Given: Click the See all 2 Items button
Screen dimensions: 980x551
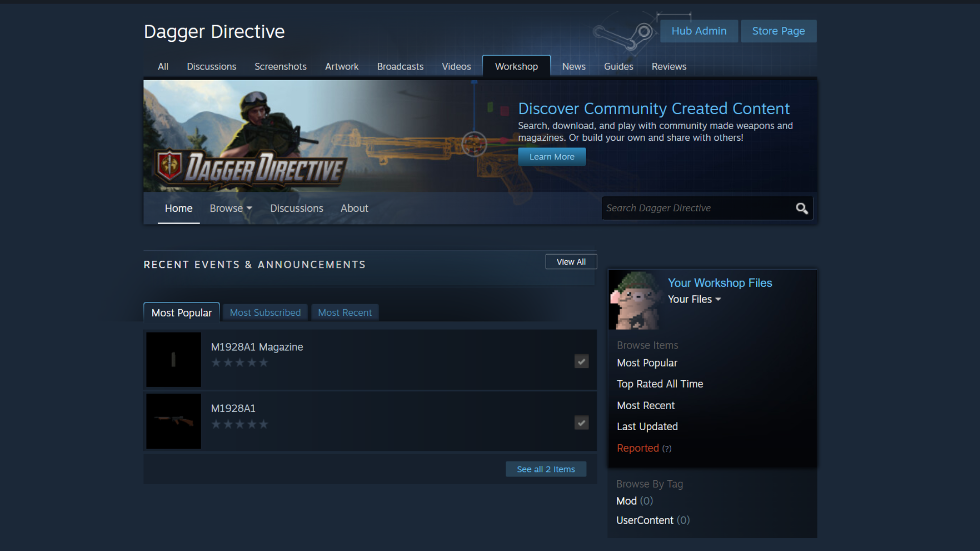Looking at the screenshot, I should [546, 469].
